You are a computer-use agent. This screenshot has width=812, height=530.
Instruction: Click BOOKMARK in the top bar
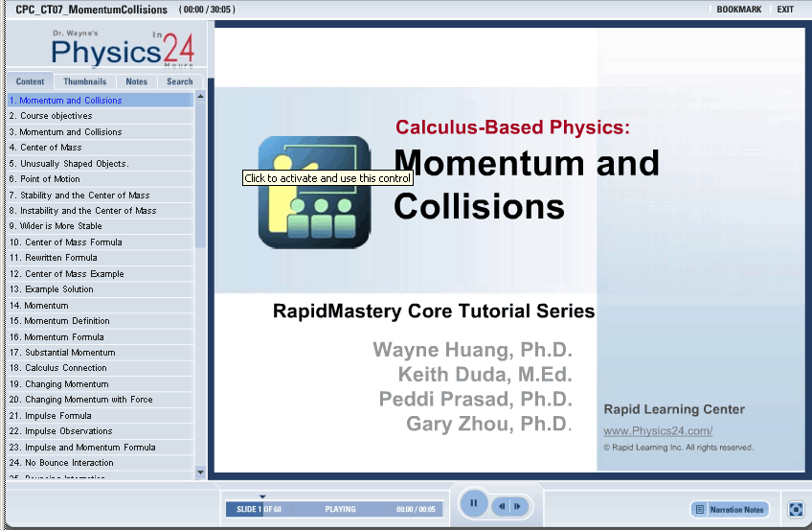(738, 10)
